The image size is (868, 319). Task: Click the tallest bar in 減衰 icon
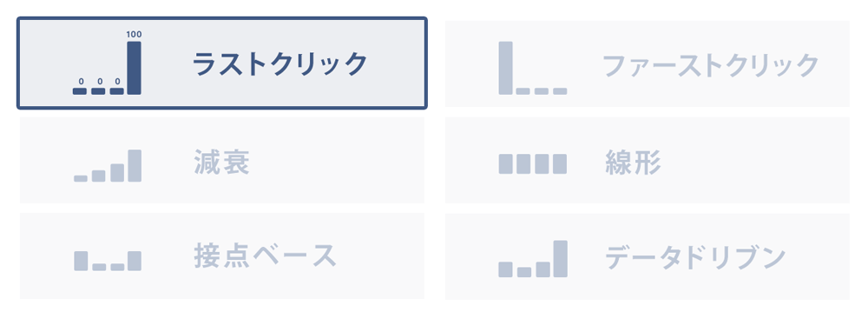[x=135, y=165]
